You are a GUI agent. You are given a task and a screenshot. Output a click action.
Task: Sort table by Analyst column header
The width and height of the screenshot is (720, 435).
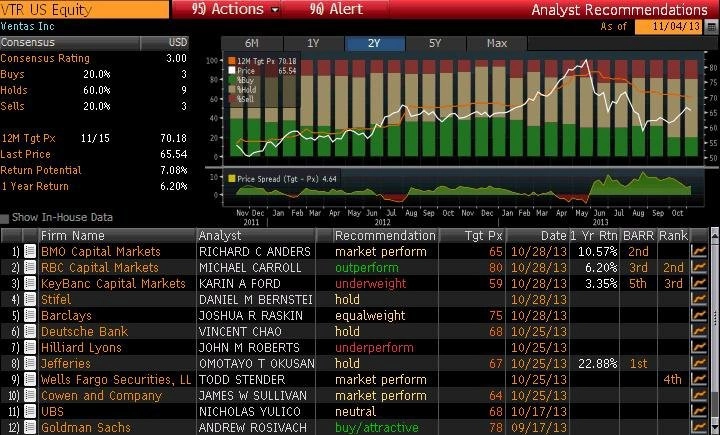point(256,236)
